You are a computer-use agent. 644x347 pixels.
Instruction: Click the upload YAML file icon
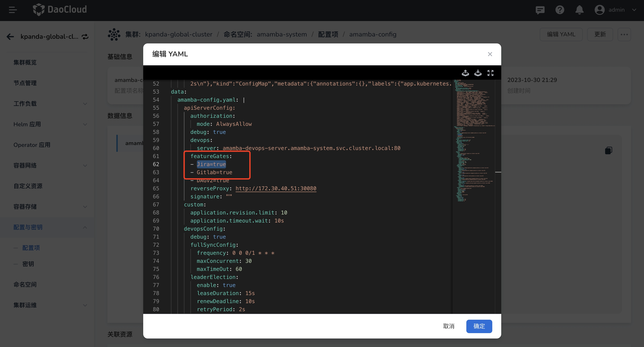coord(465,73)
